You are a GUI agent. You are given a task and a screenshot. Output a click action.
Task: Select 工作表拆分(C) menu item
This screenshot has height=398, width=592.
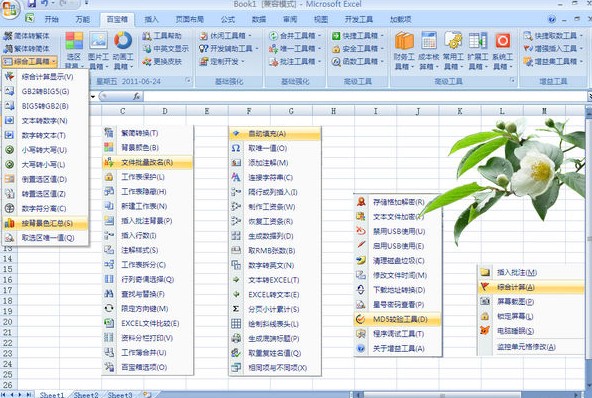(147, 265)
